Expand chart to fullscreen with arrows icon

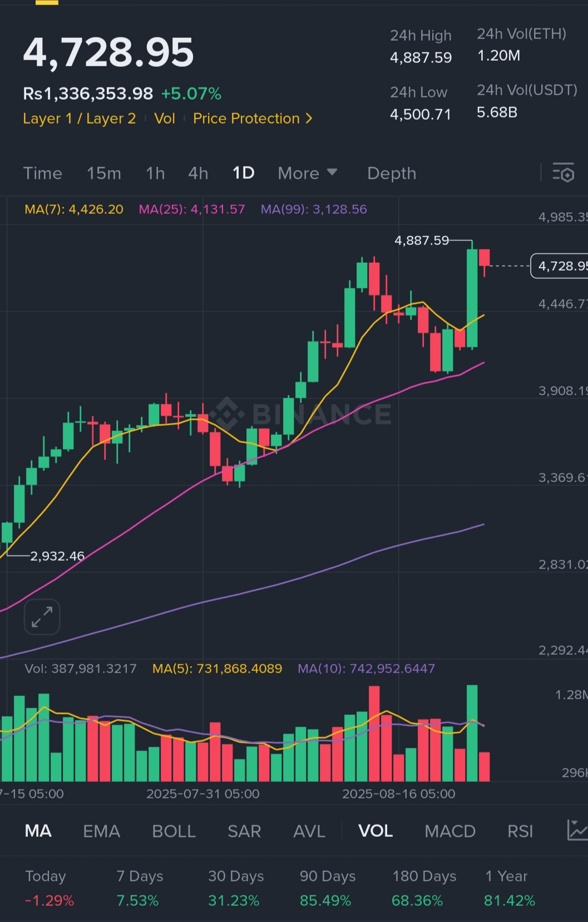(x=42, y=617)
